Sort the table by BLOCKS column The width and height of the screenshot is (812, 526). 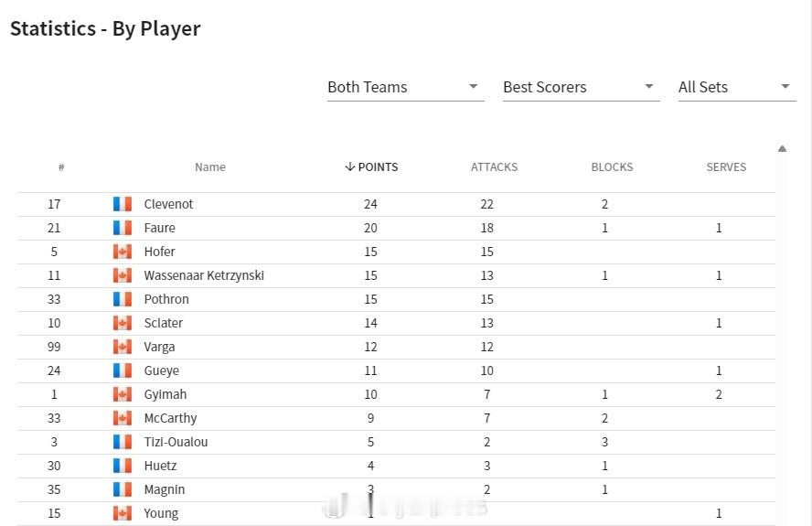612,166
